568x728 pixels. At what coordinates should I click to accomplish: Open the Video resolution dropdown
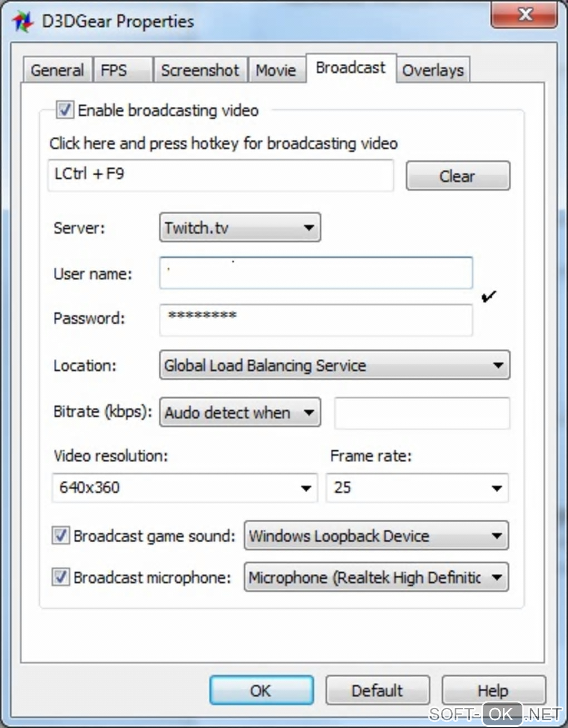[184, 488]
